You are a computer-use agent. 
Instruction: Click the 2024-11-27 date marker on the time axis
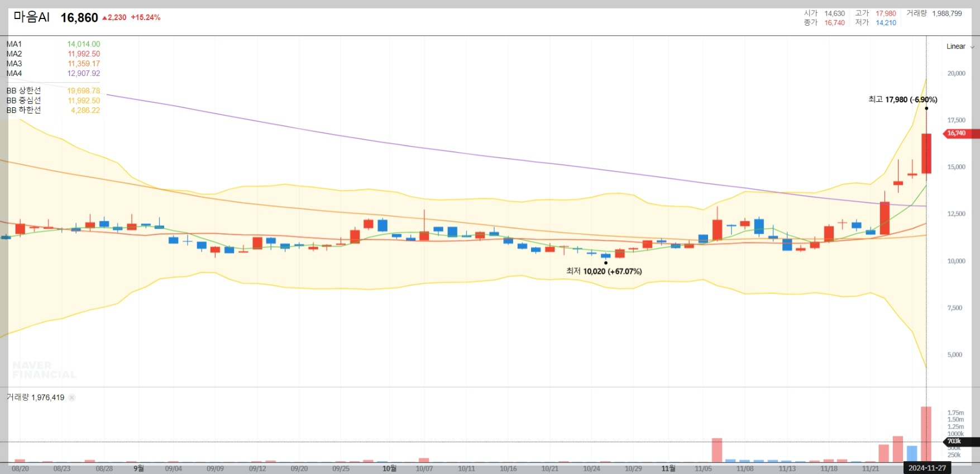927,468
